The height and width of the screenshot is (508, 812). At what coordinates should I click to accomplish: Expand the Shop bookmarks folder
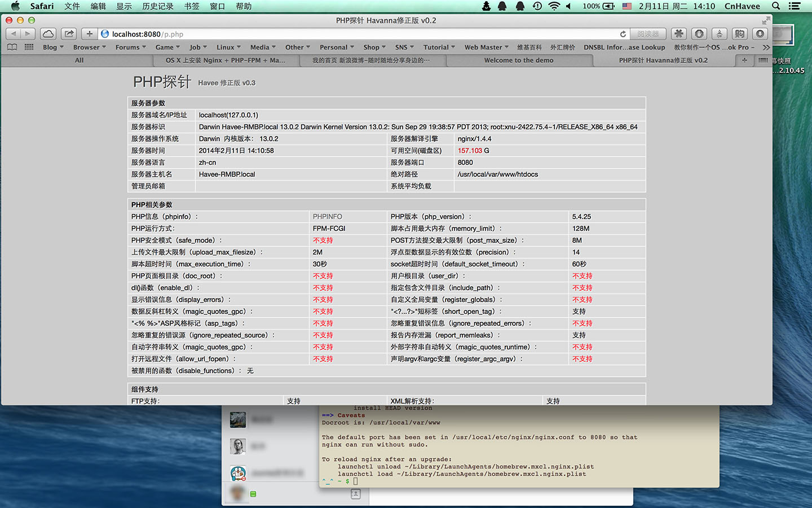[374, 47]
